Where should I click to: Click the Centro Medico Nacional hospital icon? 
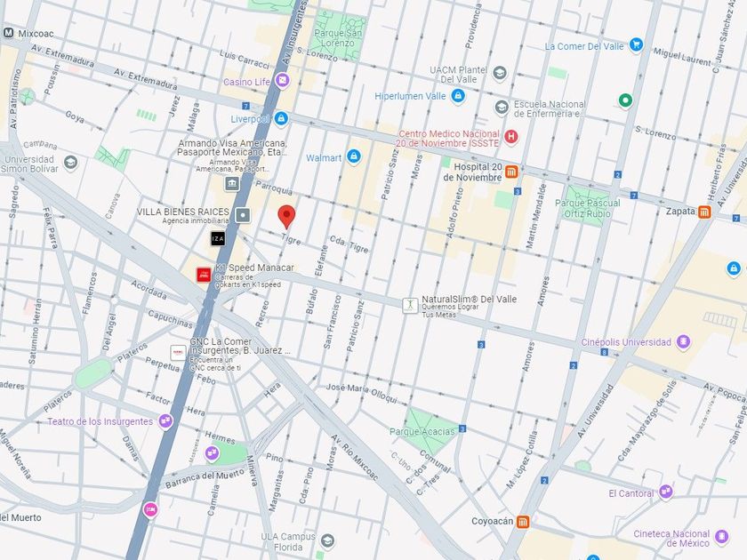point(511,137)
